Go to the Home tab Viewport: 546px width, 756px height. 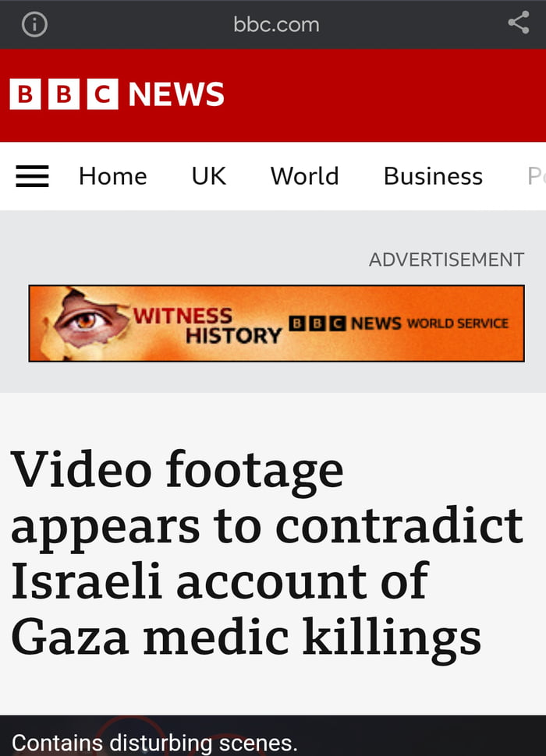pyautogui.click(x=113, y=176)
